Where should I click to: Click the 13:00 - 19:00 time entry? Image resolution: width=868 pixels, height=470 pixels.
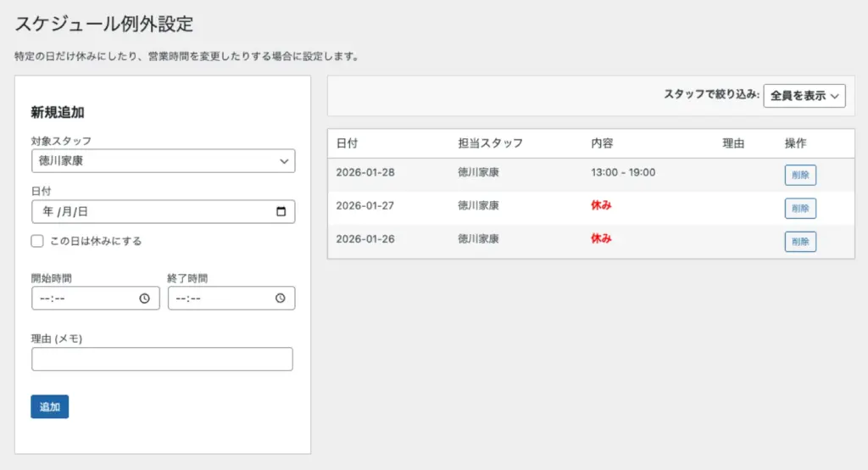pyautogui.click(x=623, y=172)
